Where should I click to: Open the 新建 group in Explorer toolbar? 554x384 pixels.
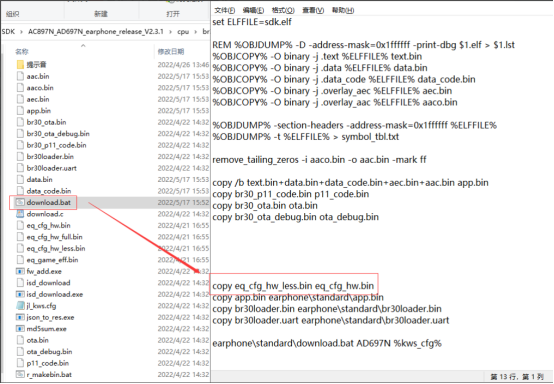coord(101,14)
